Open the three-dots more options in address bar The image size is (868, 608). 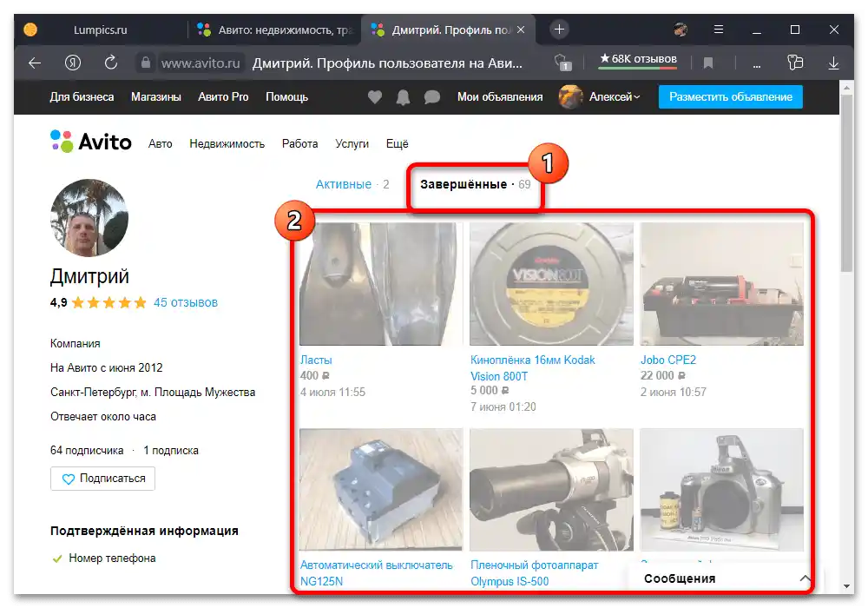pyautogui.click(x=756, y=65)
